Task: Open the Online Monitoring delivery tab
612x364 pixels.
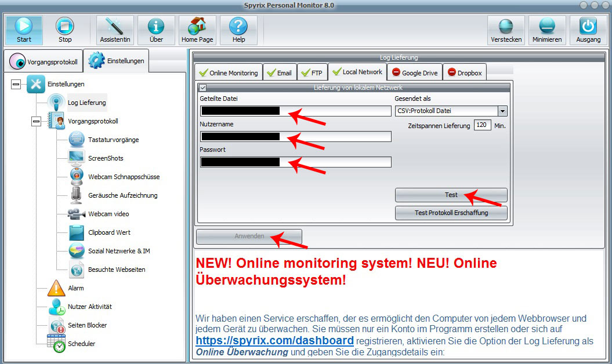Action: tap(229, 72)
